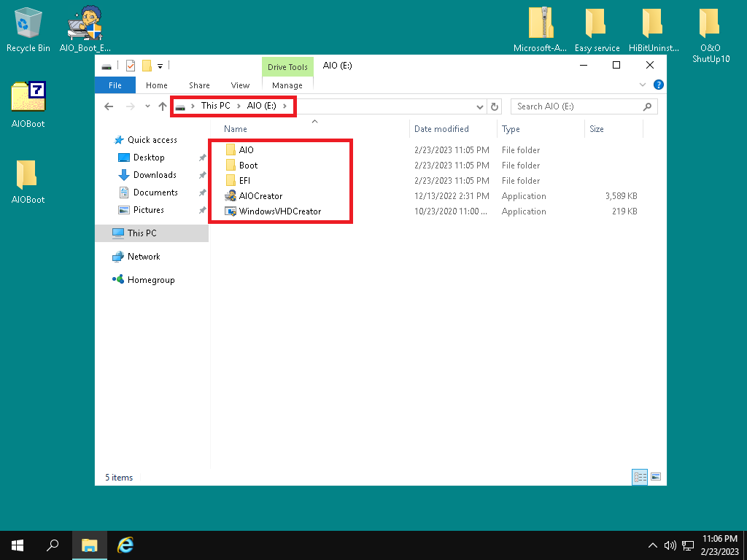The height and width of the screenshot is (560, 747).
Task: Click This PC in the breadcrumb path
Action: (215, 106)
